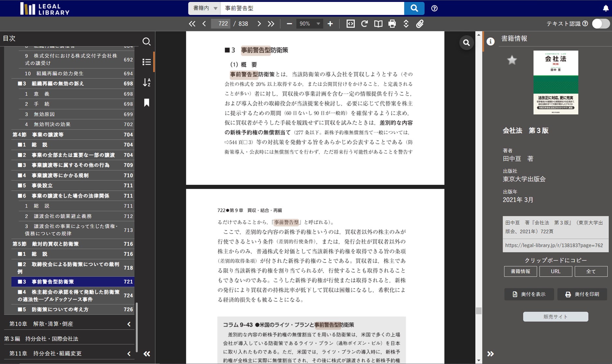Open the bookmarks panel

[146, 103]
